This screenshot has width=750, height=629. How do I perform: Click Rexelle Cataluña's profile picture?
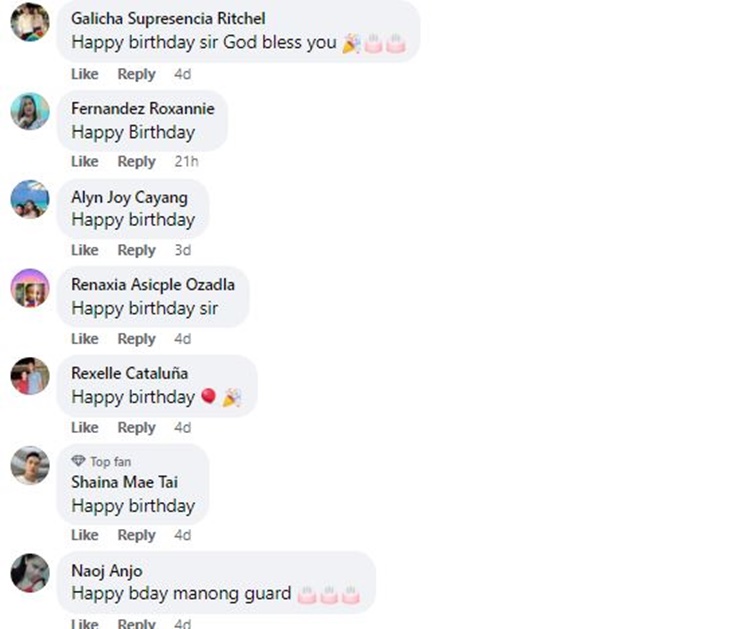coord(30,376)
